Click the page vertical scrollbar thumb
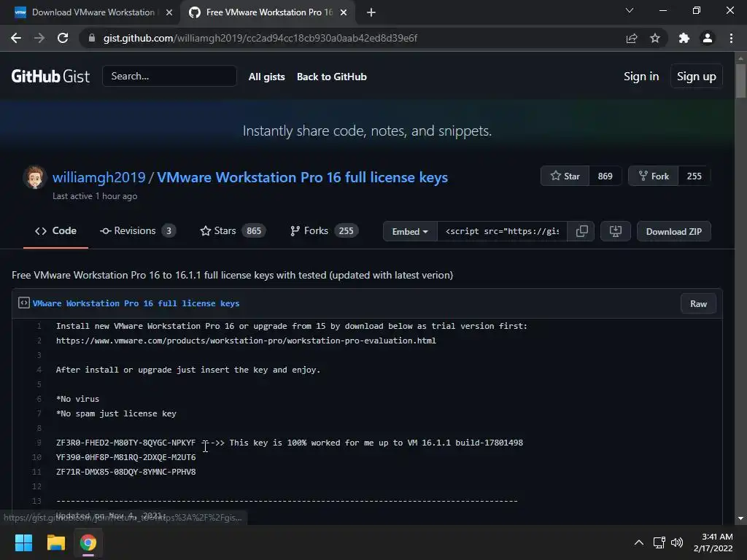 pyautogui.click(x=740, y=80)
